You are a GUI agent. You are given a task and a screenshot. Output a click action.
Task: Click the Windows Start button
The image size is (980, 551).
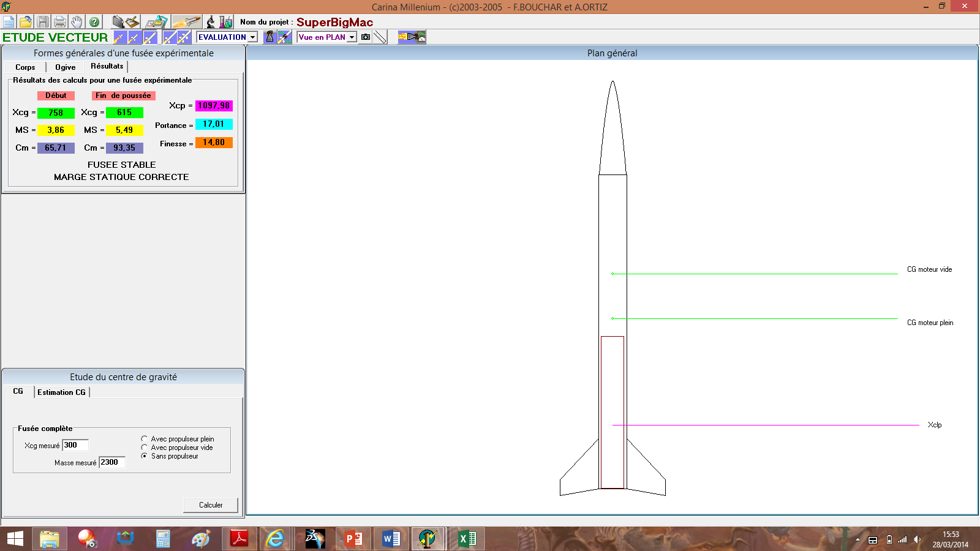tap(15, 539)
